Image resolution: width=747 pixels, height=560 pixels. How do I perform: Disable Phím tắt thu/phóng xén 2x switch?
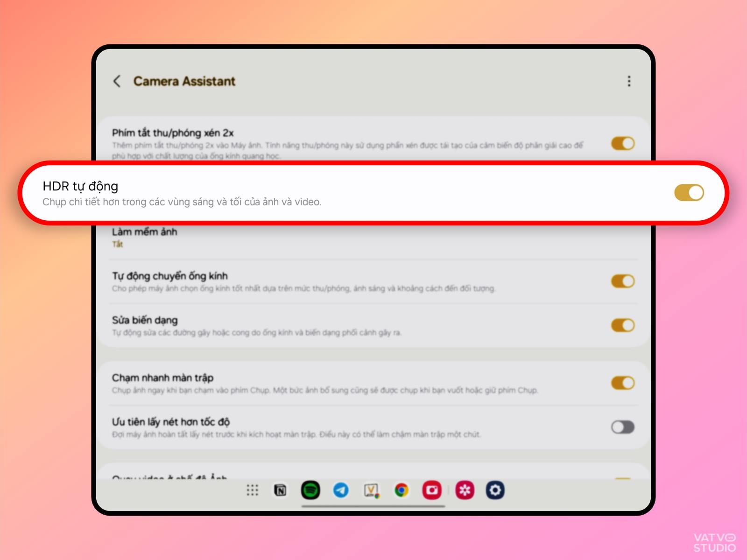click(x=623, y=143)
